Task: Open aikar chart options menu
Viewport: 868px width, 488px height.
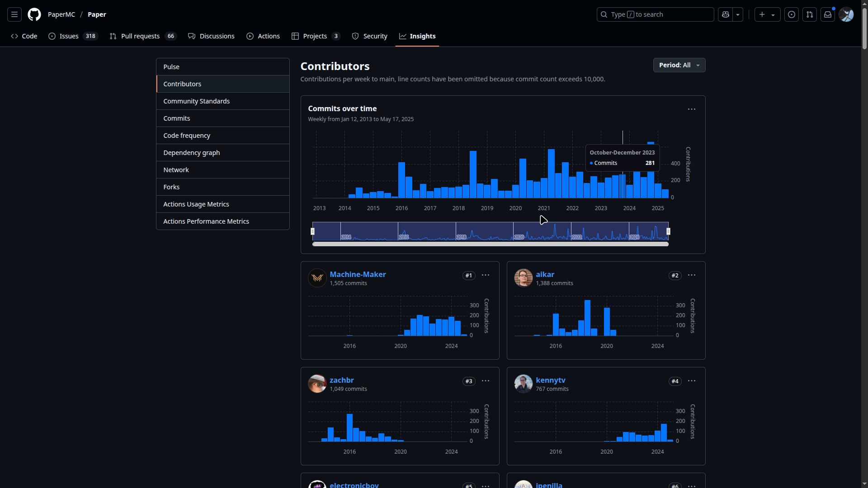Action: pos(692,275)
